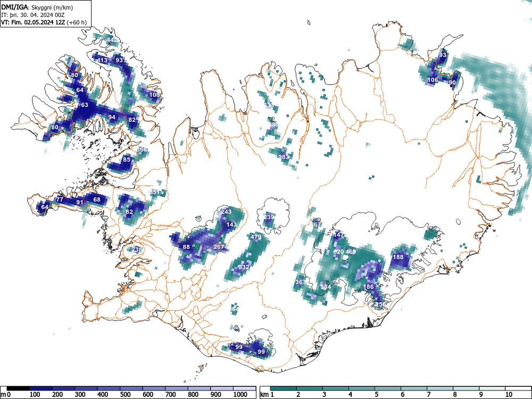Click the 'VT: Fim. 02.05.2024 12Z' valid time
Viewport: 532px width, 399px height.
click(x=34, y=22)
